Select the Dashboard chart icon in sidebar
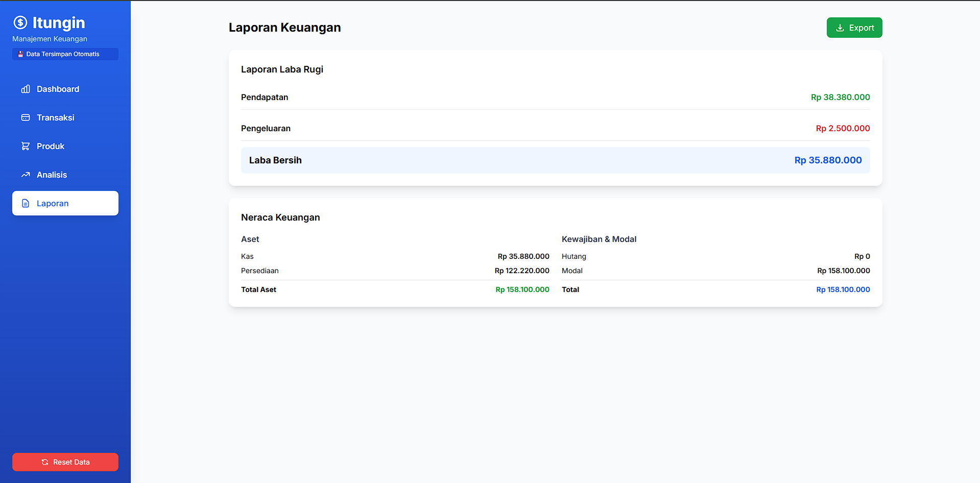This screenshot has height=483, width=980. click(x=26, y=89)
